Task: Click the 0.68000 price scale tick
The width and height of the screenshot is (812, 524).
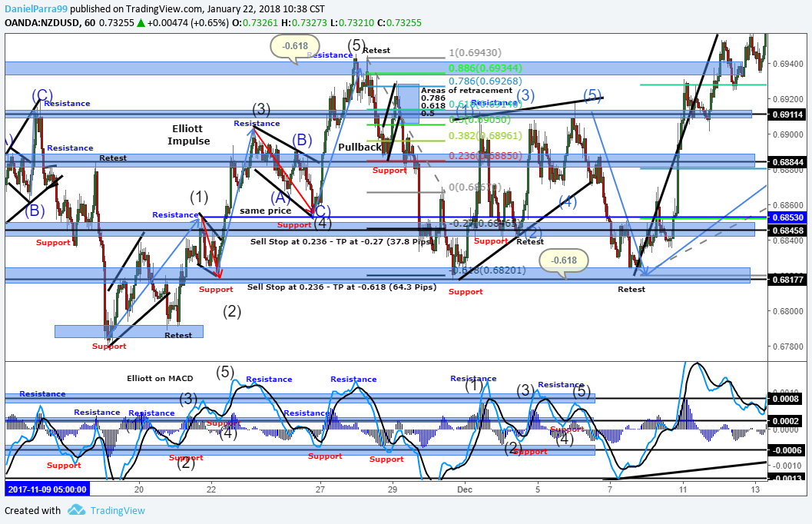Action: [x=788, y=311]
